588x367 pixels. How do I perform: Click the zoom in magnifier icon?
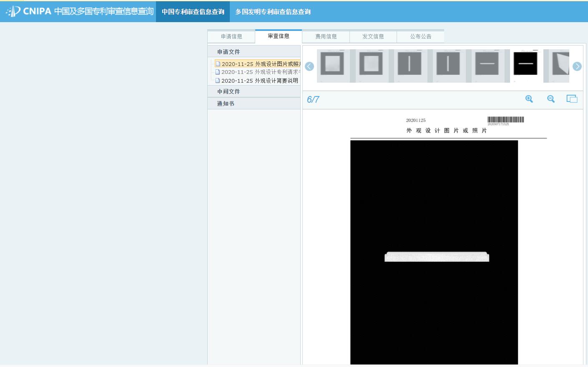pyautogui.click(x=529, y=99)
